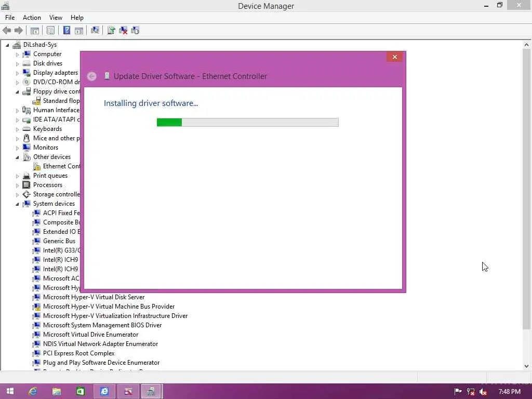The height and width of the screenshot is (399, 532).
Task: Click the muted volume tray icon
Action: coord(483,392)
